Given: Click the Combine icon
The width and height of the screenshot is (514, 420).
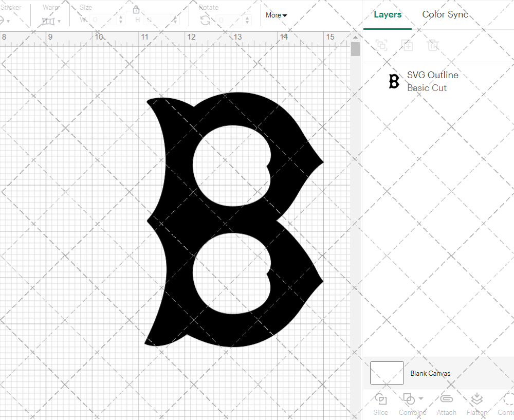Looking at the screenshot, I should click(x=409, y=399).
